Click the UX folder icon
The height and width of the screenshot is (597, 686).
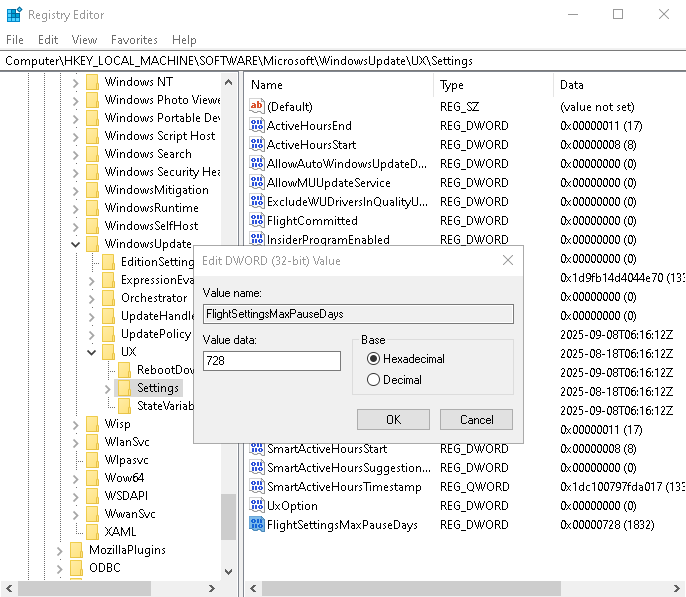(108, 352)
